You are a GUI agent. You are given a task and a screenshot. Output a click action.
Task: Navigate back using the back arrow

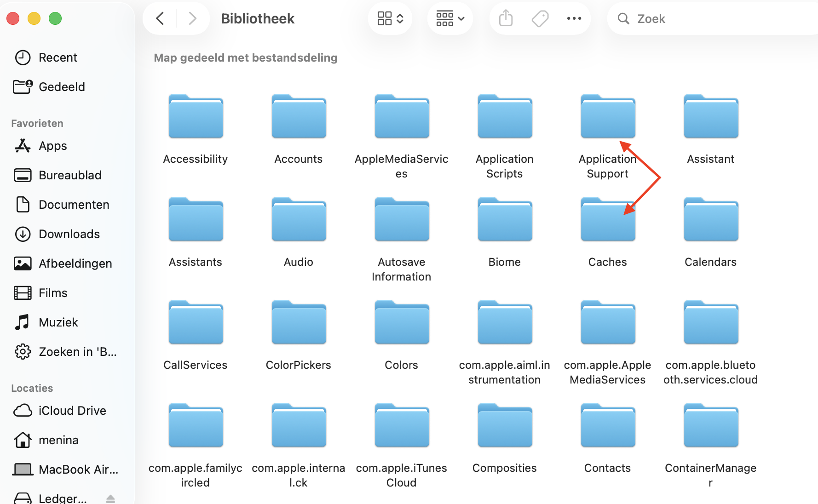[160, 18]
